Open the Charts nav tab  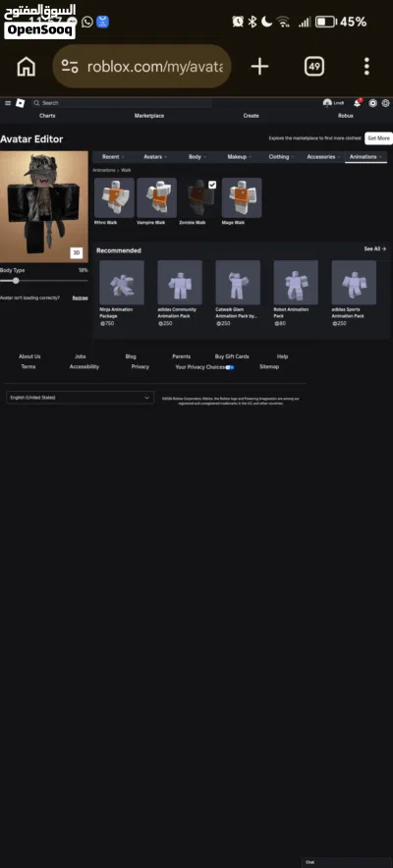click(47, 116)
